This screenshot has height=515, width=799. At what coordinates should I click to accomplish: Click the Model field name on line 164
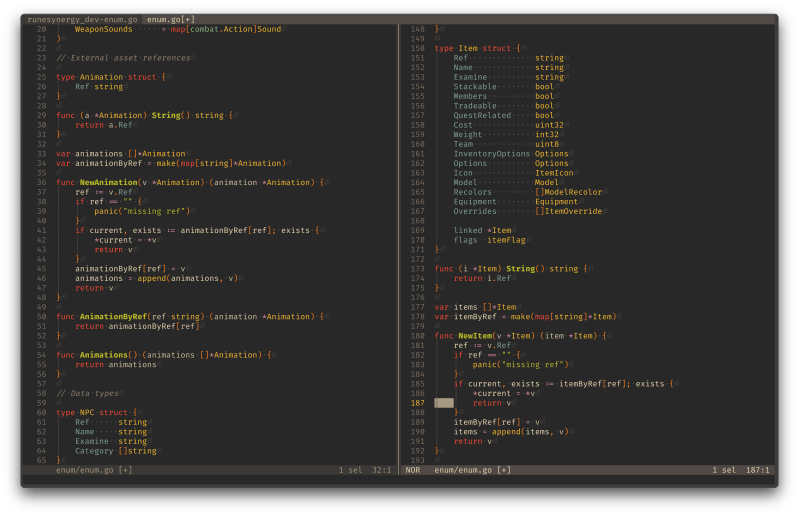click(465, 182)
